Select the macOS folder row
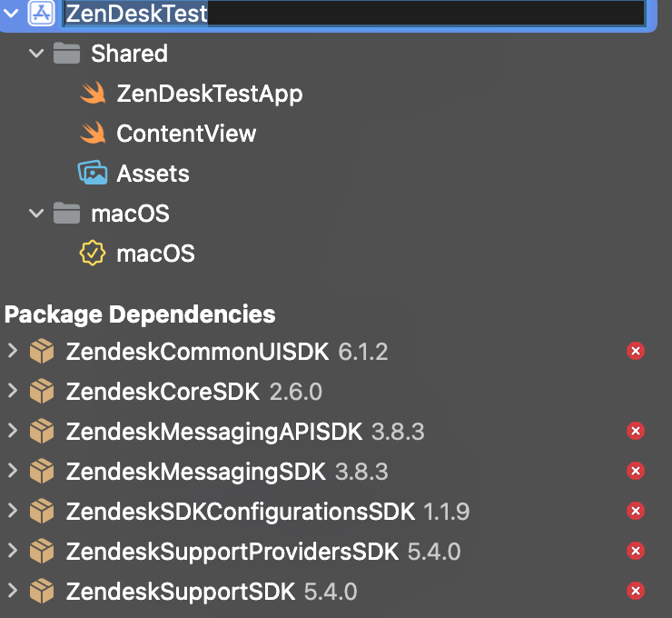This screenshot has height=618, width=672. [130, 214]
